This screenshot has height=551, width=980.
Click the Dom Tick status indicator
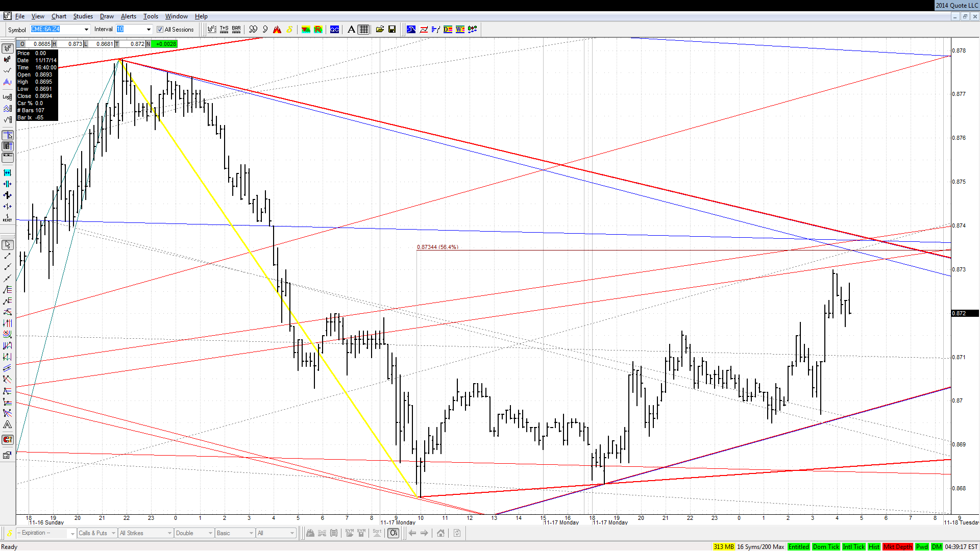(826, 547)
